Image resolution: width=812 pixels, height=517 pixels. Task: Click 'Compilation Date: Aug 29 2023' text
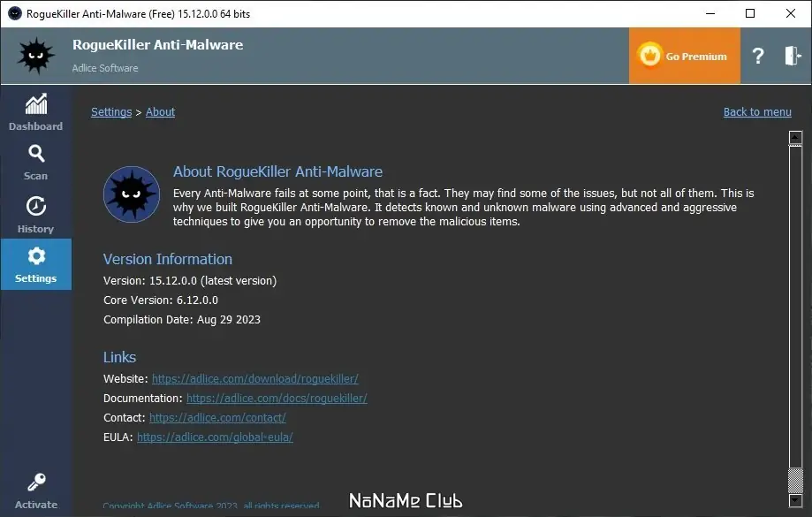tap(182, 320)
